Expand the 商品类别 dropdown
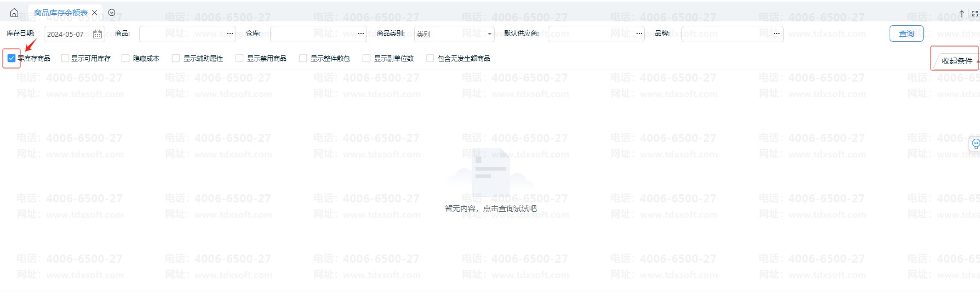 489,34
